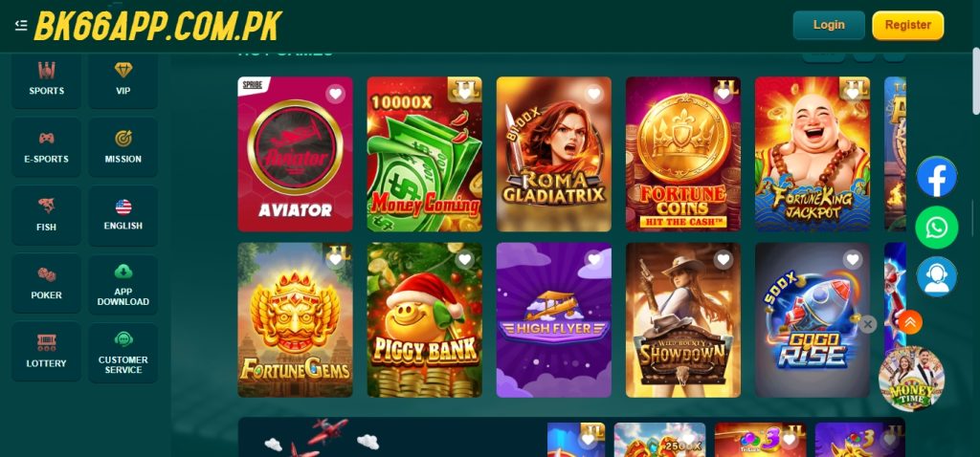
Task: Open the VIP diamond section
Action: pos(123,79)
